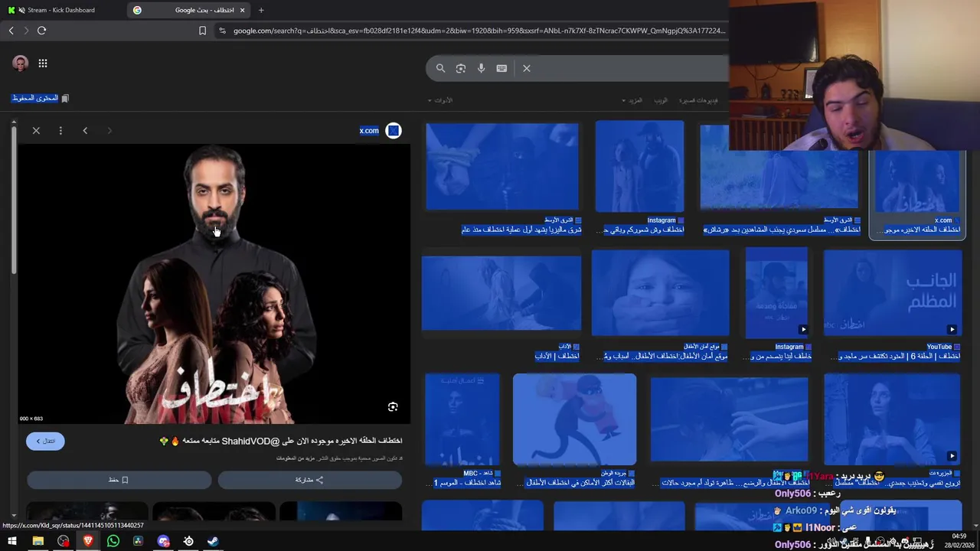This screenshot has width=980, height=551.
Task: Click the Share (مشاركة) button
Action: tap(309, 480)
